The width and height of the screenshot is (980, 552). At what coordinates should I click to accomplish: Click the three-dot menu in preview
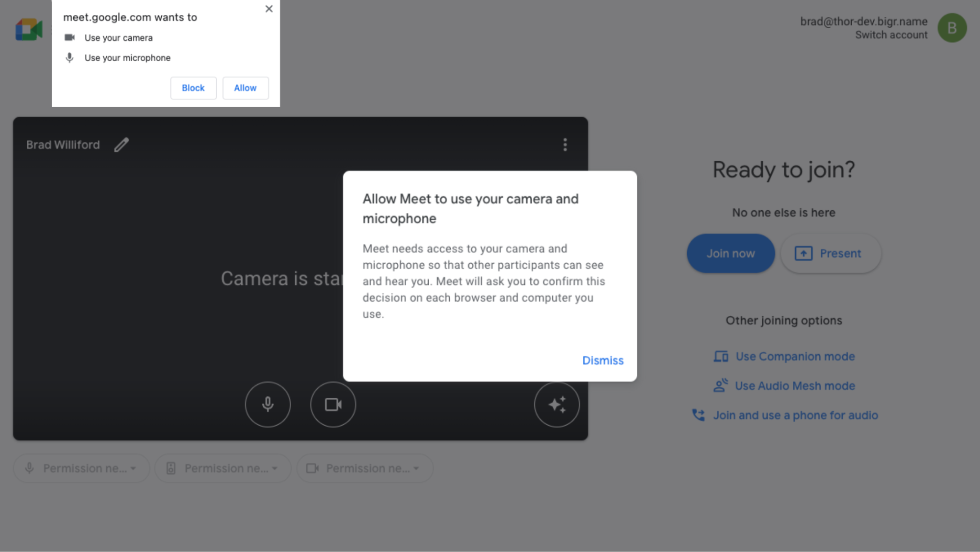coord(566,145)
